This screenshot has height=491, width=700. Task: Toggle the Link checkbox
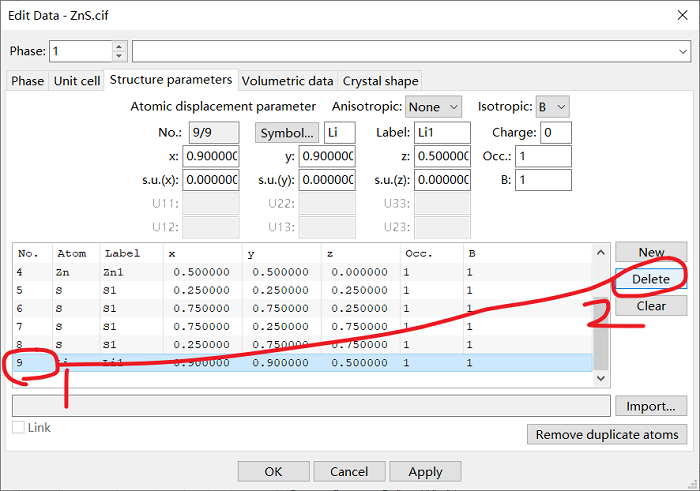click(x=19, y=428)
